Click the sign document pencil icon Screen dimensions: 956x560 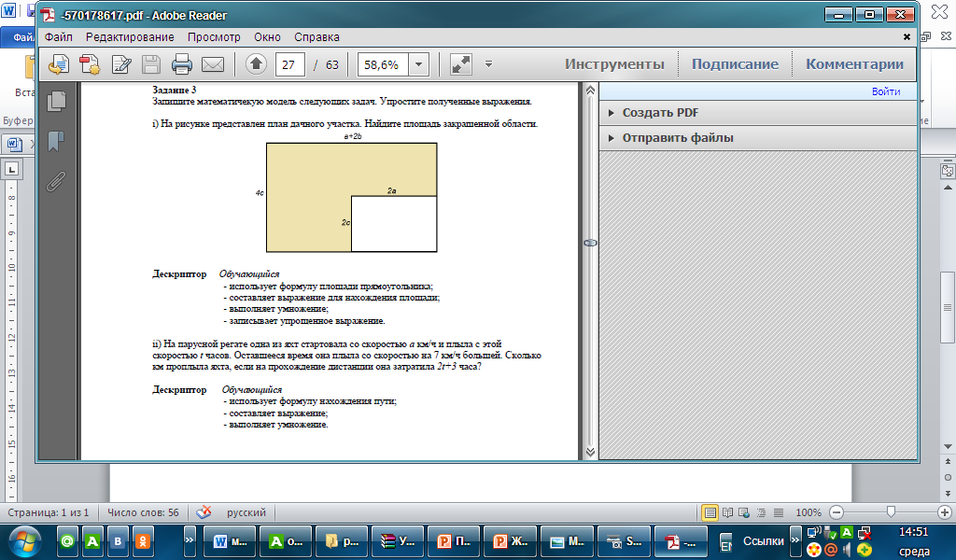[121, 64]
